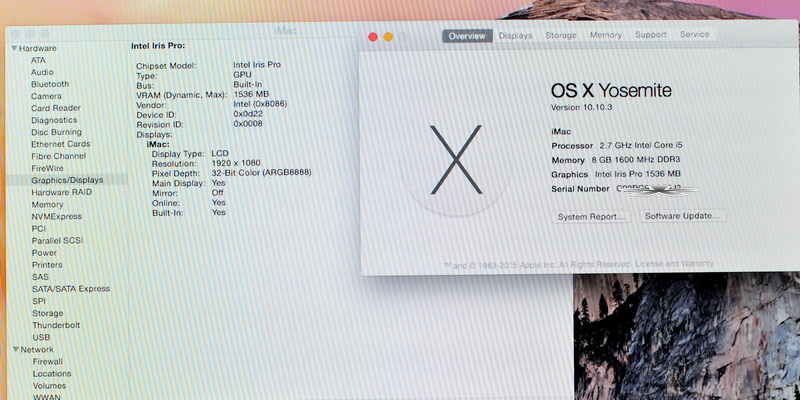Click the Version 10.10.3 text
The image size is (800, 400).
pos(580,108)
